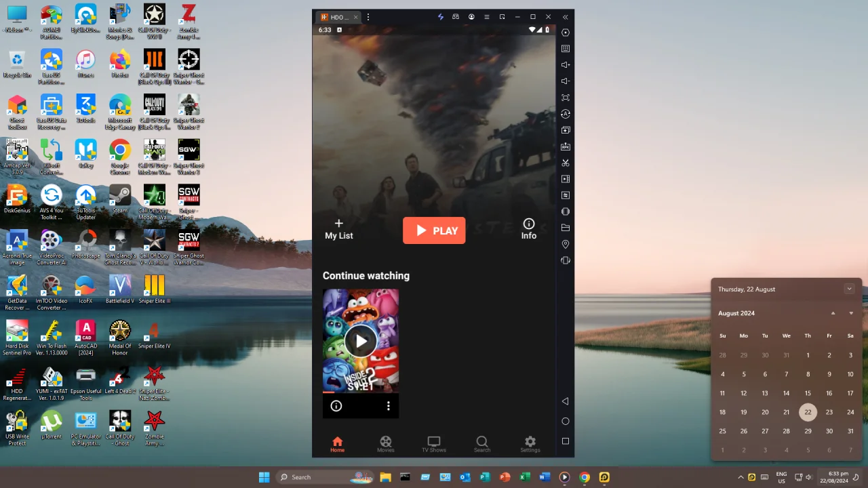Select DiskGenius desktop icon
868x488 pixels.
(x=17, y=199)
